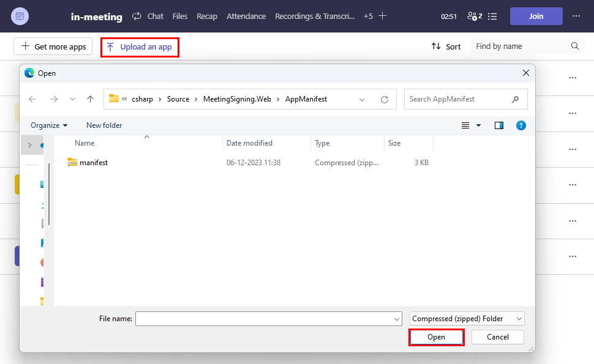The height and width of the screenshot is (364, 594).
Task: Click the search magnifier in Search AppManifest
Action: pyautogui.click(x=515, y=99)
